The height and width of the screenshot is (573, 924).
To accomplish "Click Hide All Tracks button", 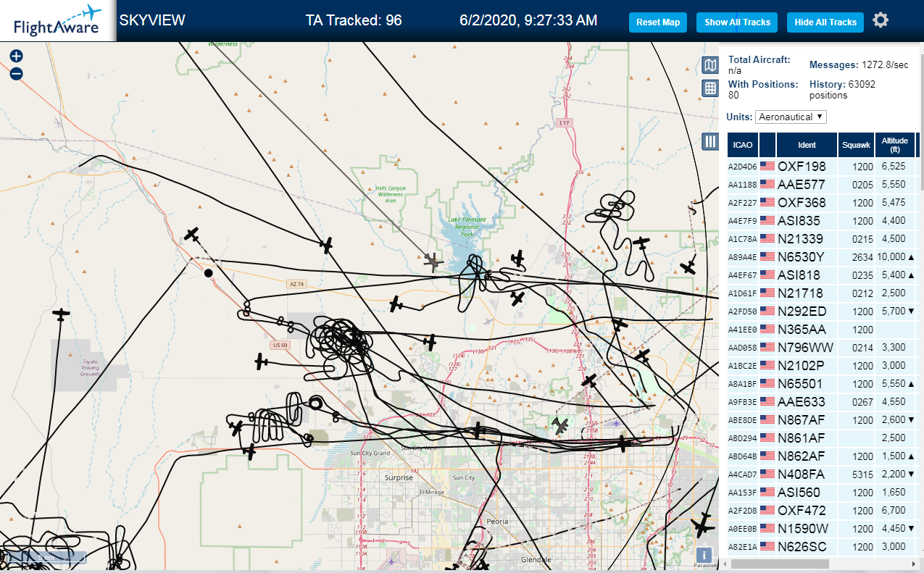I will click(x=825, y=22).
